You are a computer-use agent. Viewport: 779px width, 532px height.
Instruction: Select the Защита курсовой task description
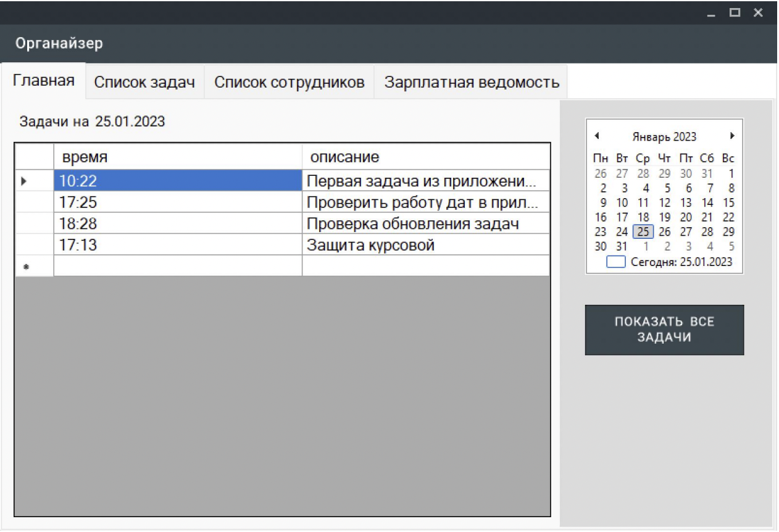coord(370,243)
